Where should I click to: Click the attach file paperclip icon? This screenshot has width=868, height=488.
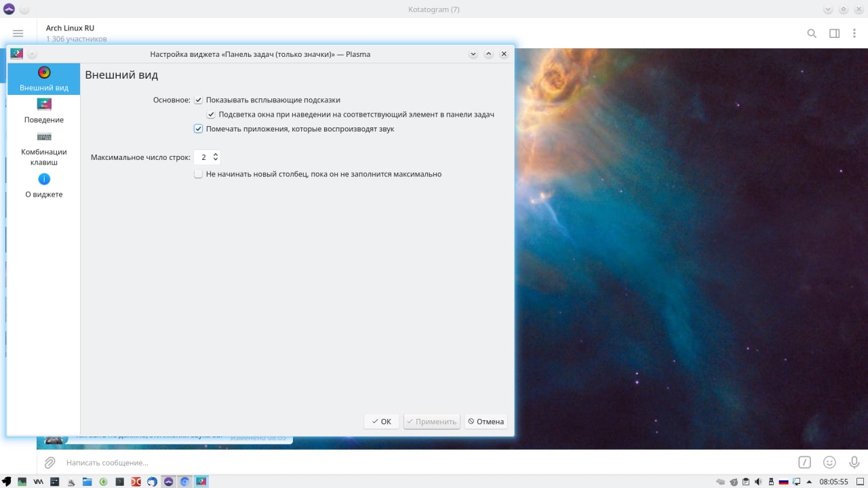(50, 462)
